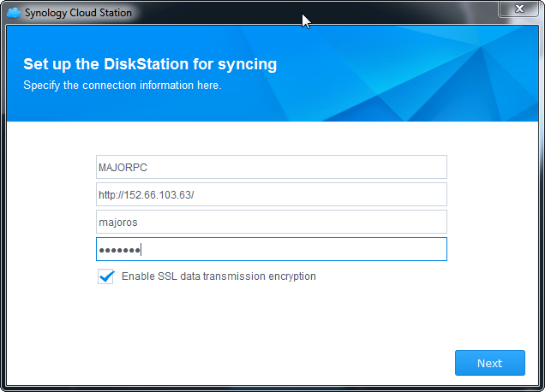The image size is (545, 392).
Task: Click the Enable SSL data transmission encryption label
Action: (219, 276)
